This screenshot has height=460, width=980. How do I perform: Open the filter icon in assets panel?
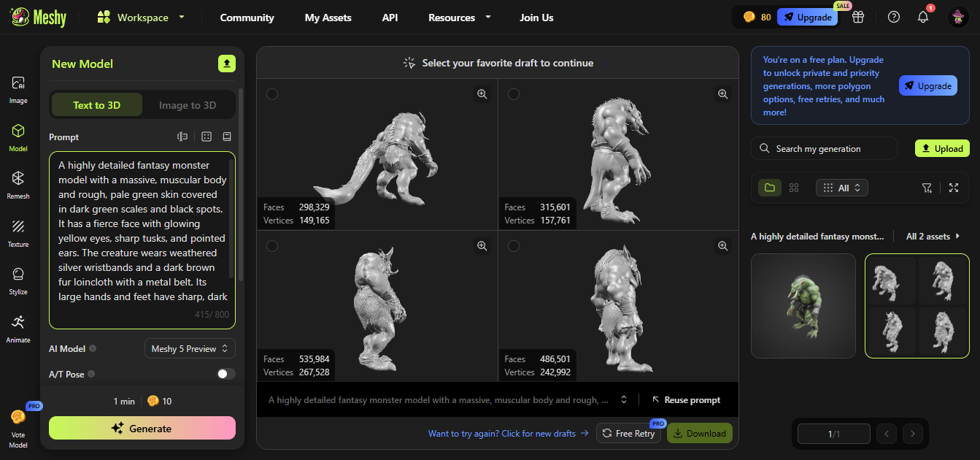[927, 188]
